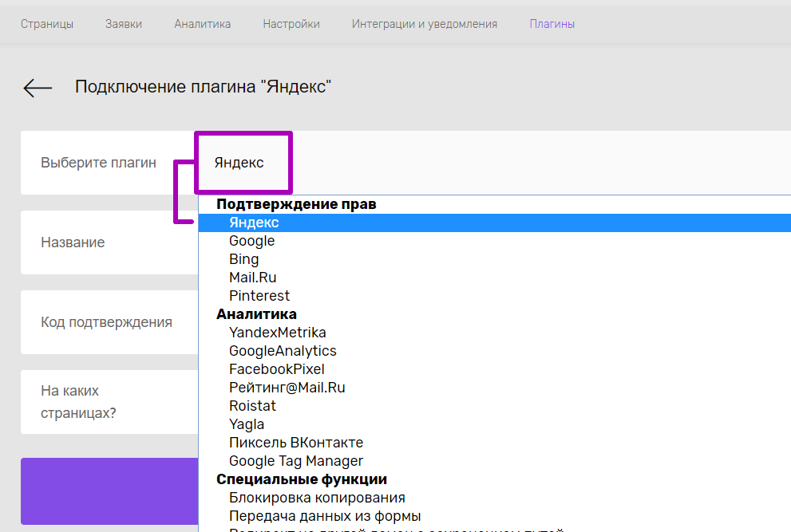Click the Выберите плагин label
Screen dimensions: 791x532
point(98,163)
